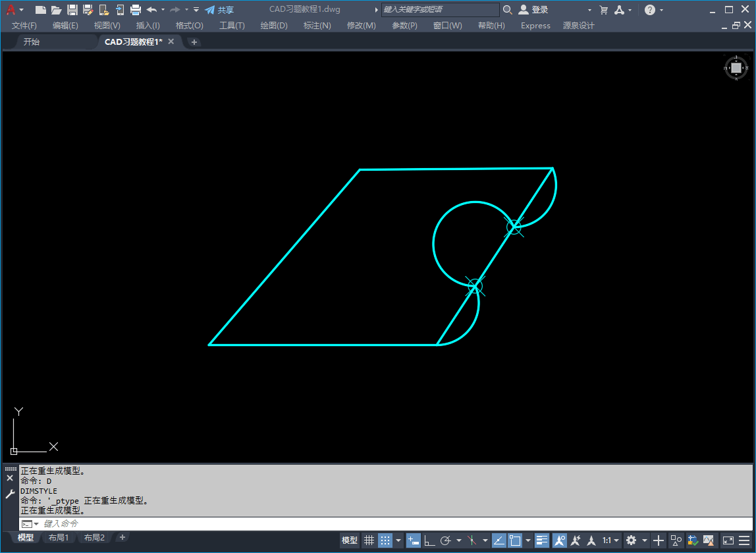The image size is (756, 553).
Task: Expand the redo history dropdown arrow
Action: click(x=186, y=10)
